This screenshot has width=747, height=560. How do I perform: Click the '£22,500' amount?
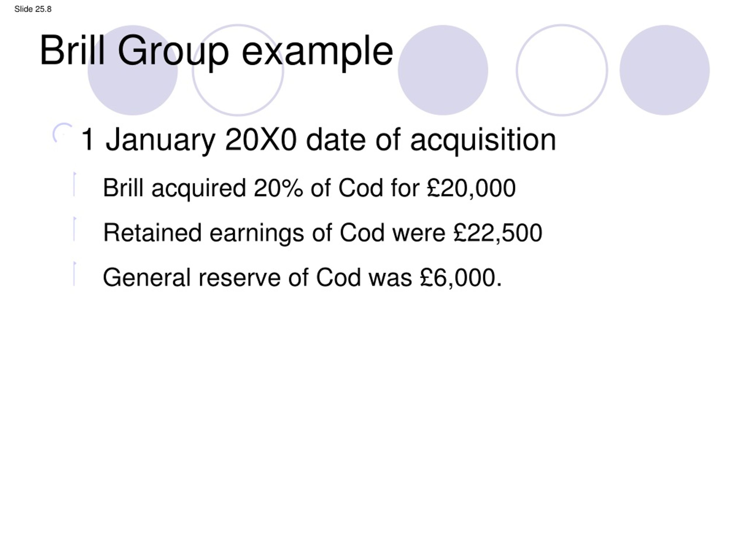(498, 233)
